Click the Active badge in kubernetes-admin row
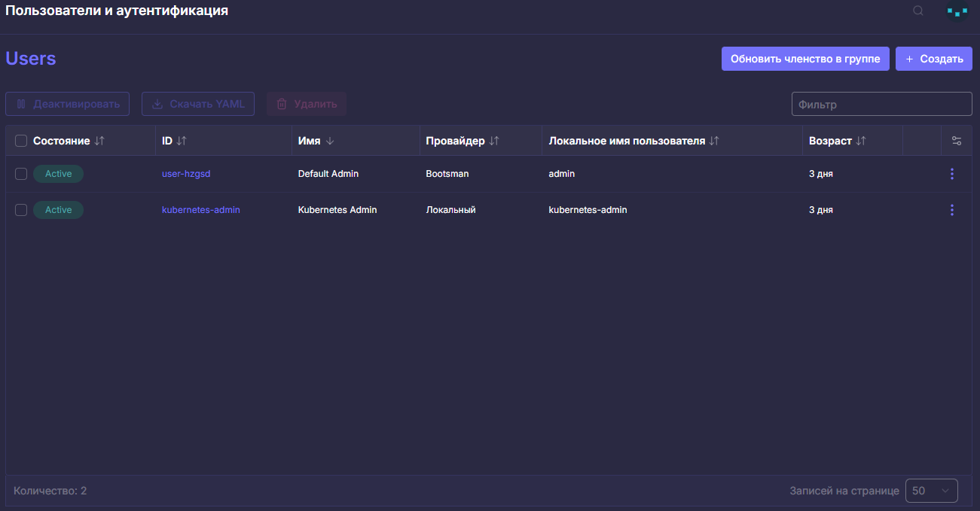Viewport: 980px width, 511px height. (58, 210)
